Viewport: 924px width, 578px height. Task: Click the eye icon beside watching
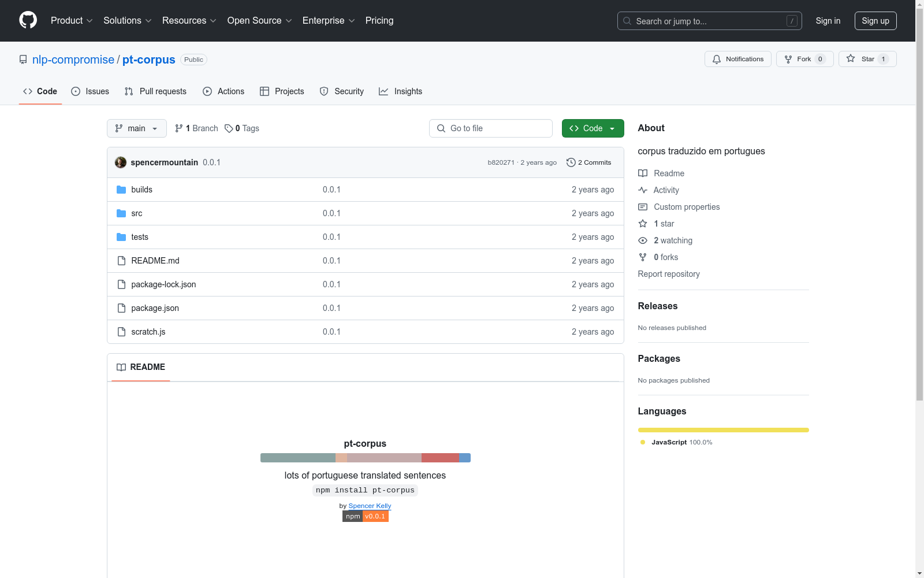point(643,240)
